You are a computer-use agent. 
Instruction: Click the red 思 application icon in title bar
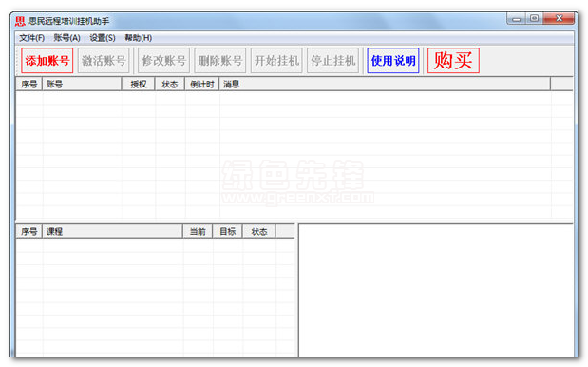(20, 21)
